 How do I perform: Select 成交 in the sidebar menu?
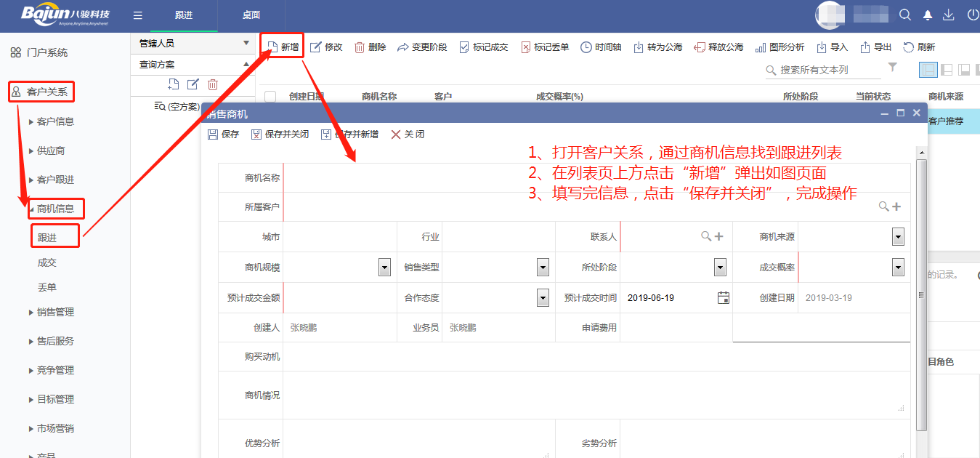pos(47,262)
